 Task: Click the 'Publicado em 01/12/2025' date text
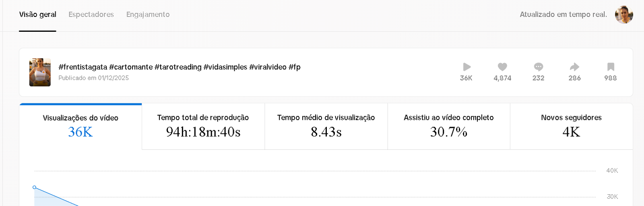pos(93,78)
